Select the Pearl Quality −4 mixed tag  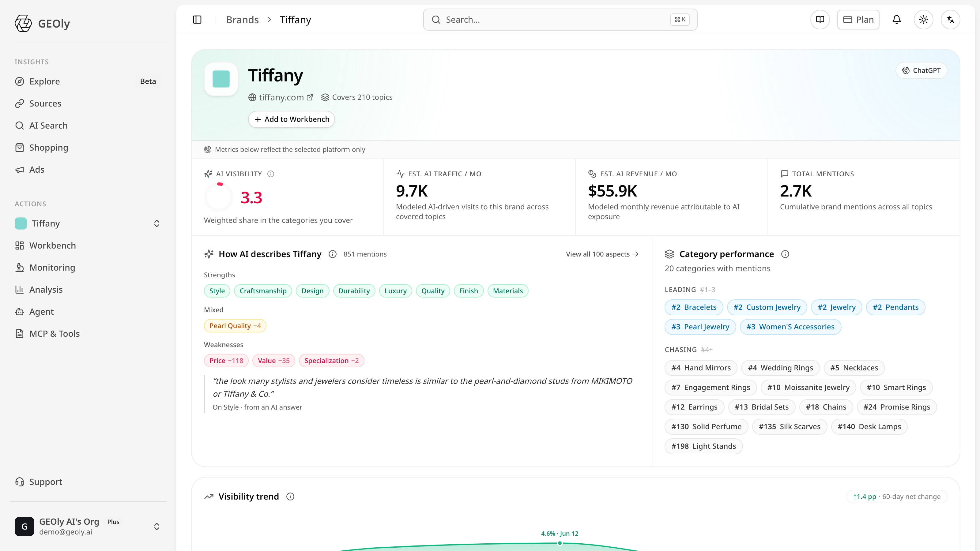click(235, 326)
